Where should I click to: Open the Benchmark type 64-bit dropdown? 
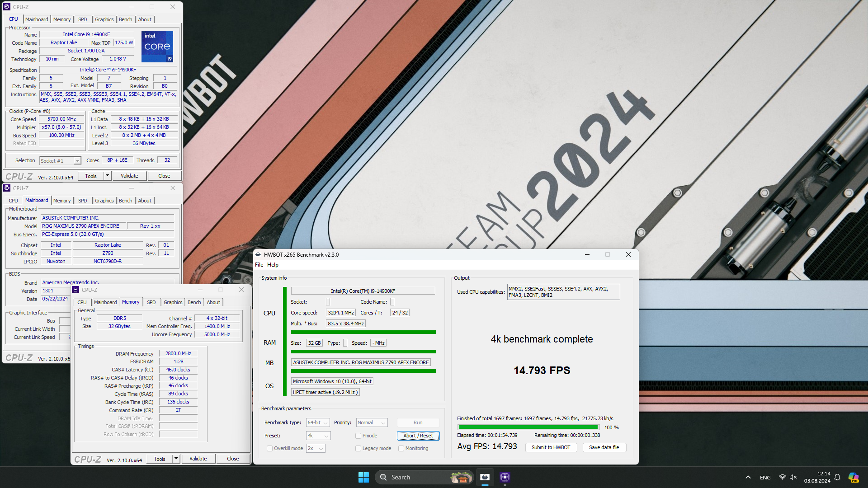[x=318, y=422]
